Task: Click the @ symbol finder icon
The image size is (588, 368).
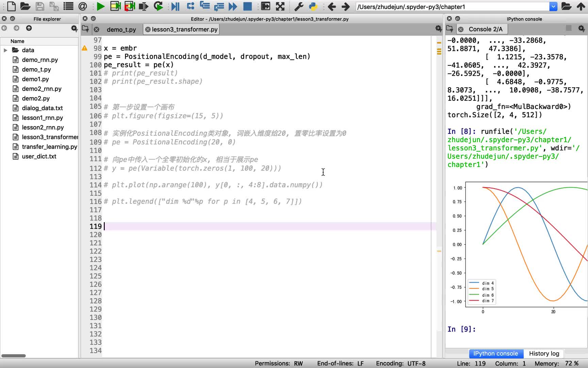Action: tap(83, 6)
